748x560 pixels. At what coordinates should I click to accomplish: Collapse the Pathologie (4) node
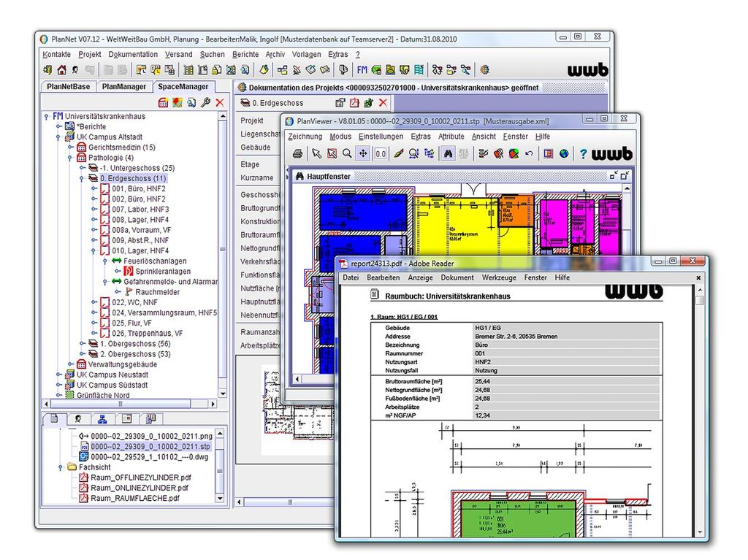70,158
